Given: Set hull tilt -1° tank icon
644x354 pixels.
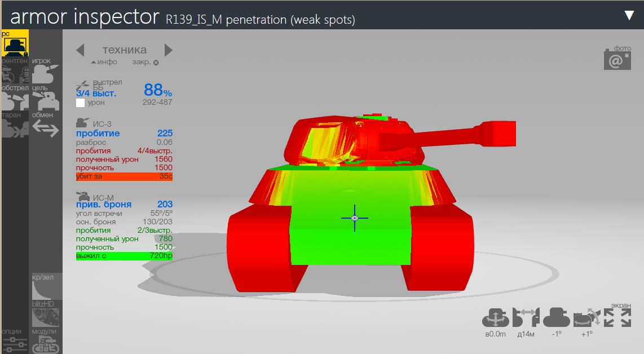Looking at the screenshot, I should (x=557, y=318).
